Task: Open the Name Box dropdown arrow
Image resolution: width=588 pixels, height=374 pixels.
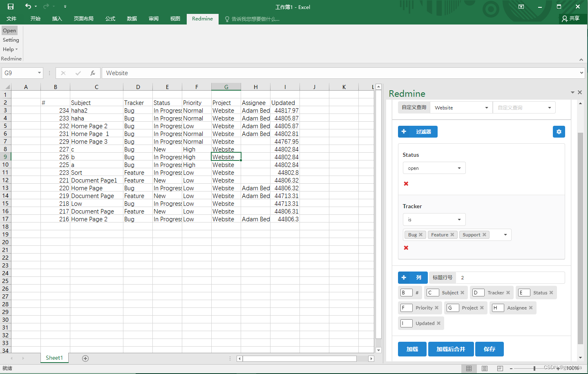Action: pos(40,73)
